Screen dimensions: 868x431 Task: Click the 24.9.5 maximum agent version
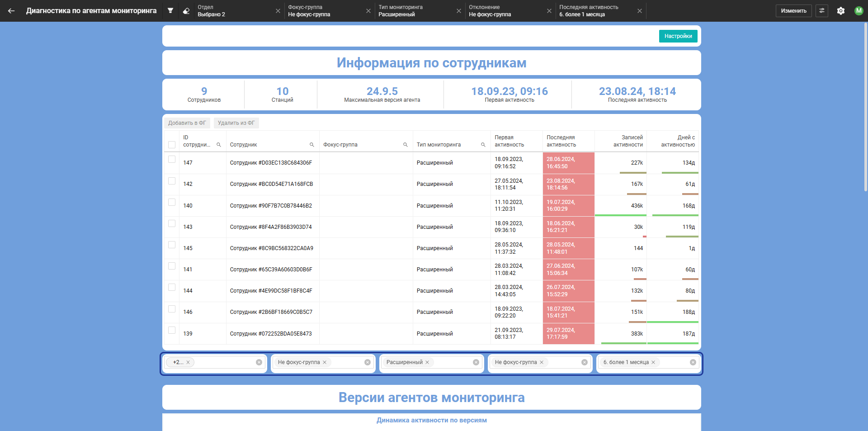pos(382,91)
